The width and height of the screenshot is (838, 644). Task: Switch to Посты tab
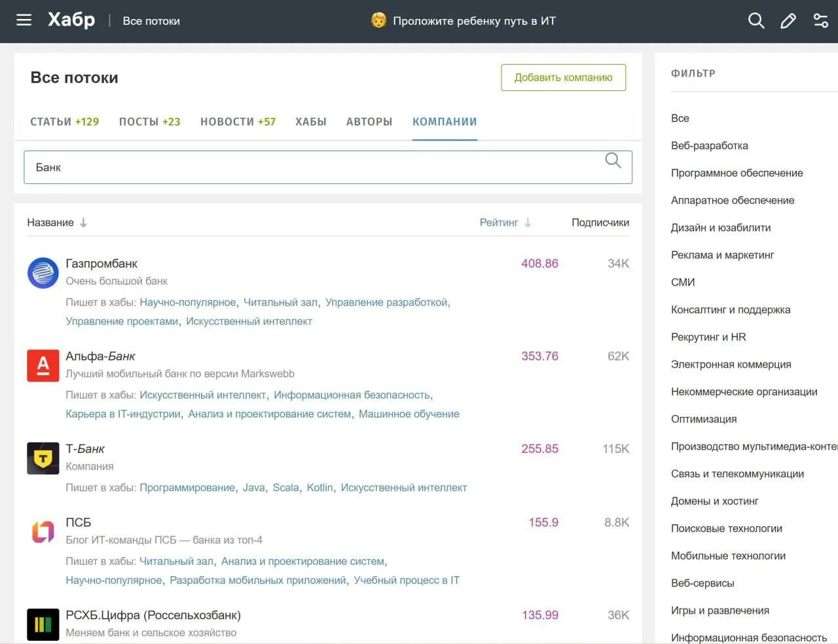(x=149, y=122)
